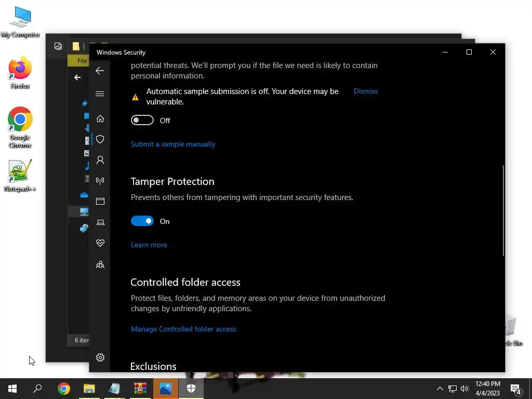Click the Windows Security vertical scrollbar
This screenshot has width=532, height=399.
(503, 210)
